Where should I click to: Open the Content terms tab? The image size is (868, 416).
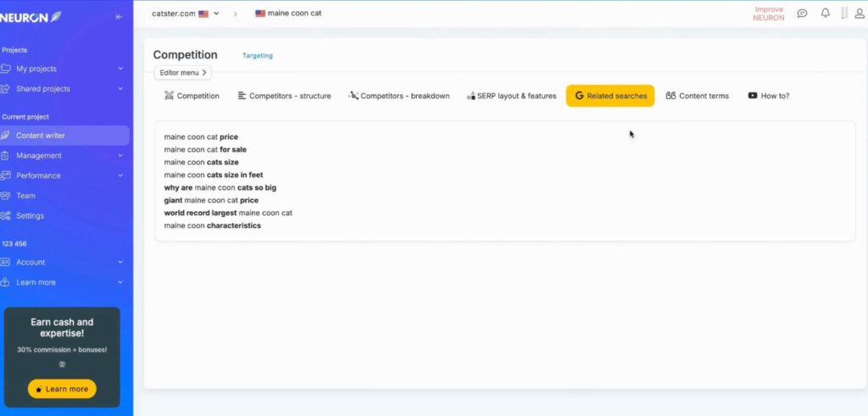[697, 96]
